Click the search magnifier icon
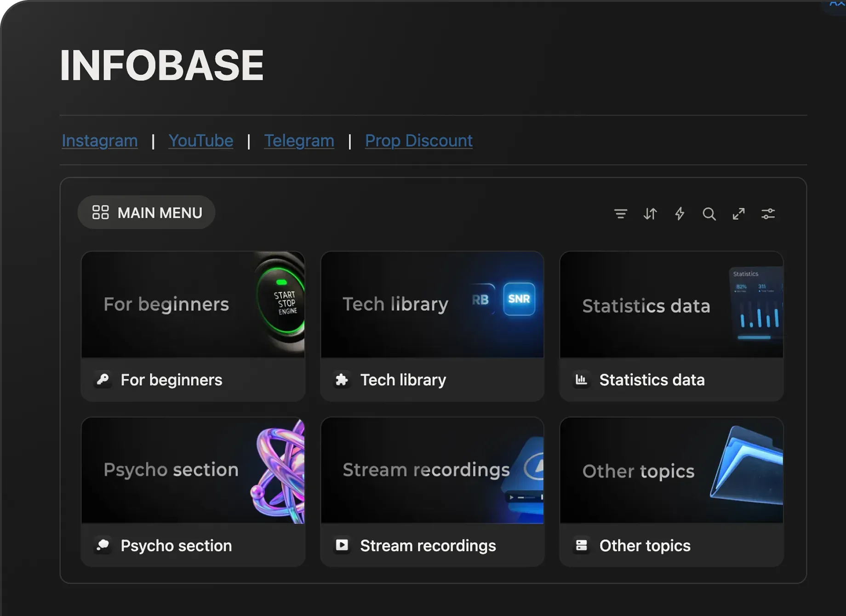846x616 pixels. click(x=709, y=213)
